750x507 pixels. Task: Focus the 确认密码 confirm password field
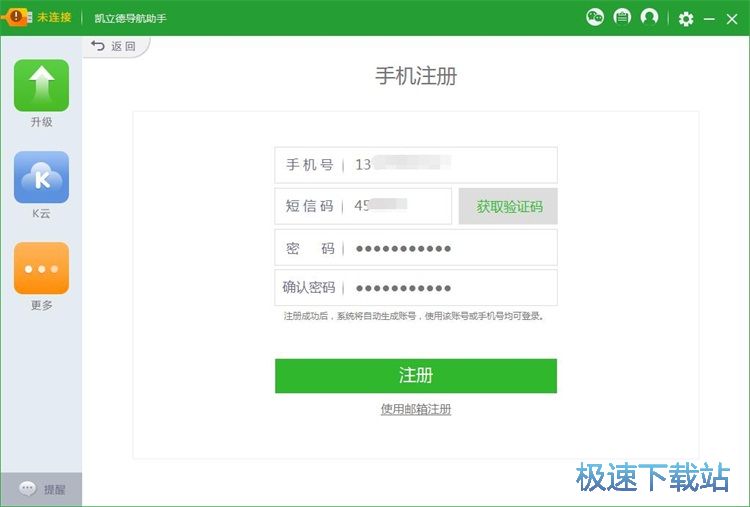pyautogui.click(x=416, y=287)
